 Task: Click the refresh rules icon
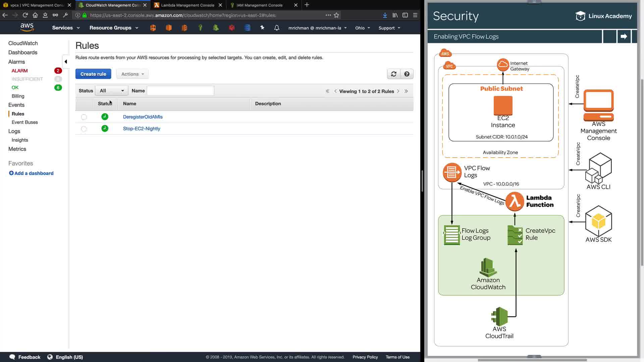[x=393, y=74]
